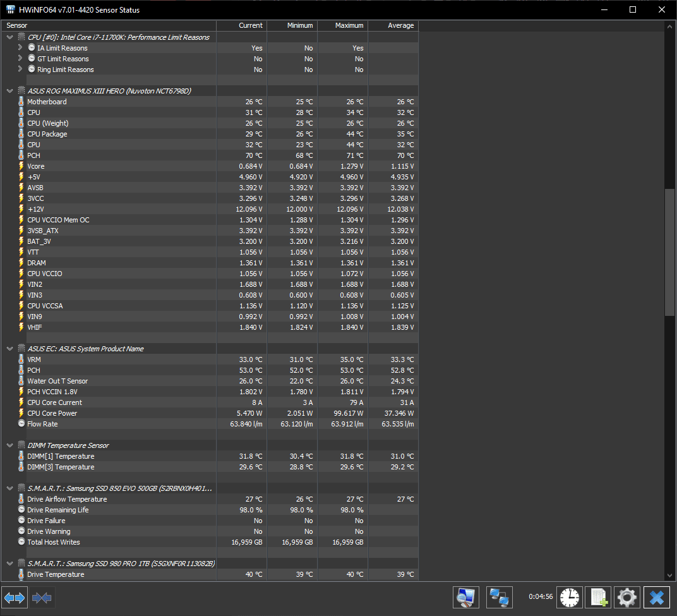
Task: Click the Maximum column header
Action: [x=343, y=25]
